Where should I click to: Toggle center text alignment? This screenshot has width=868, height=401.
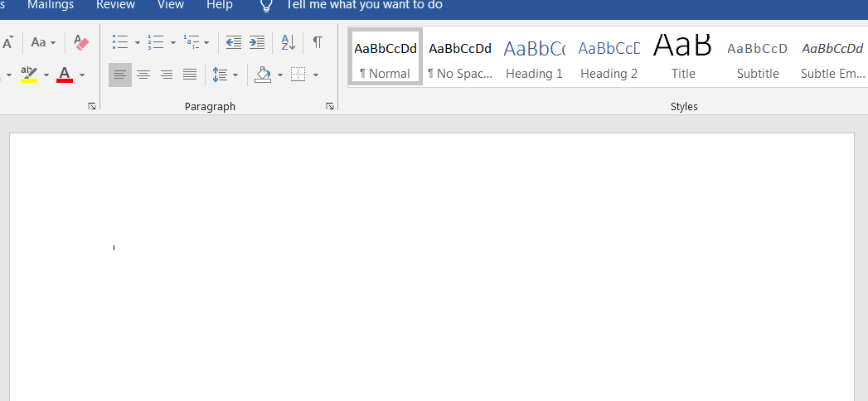pos(143,75)
